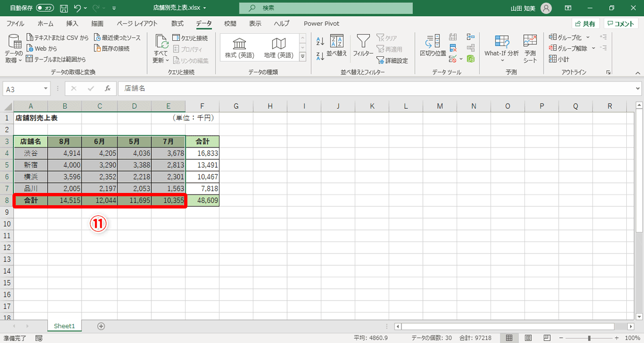Expand the formula bar chevron
The image size is (644, 343).
[638, 88]
